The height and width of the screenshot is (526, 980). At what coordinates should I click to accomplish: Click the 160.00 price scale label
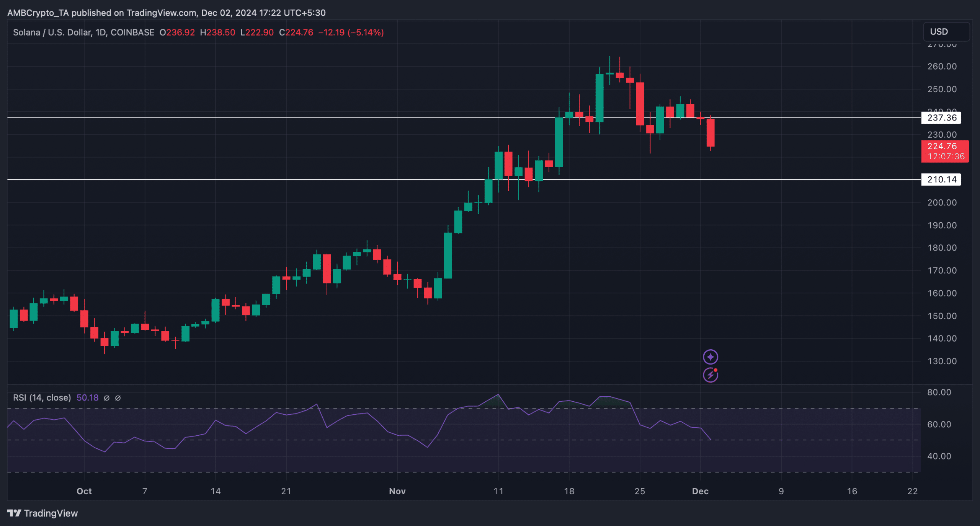pos(942,293)
